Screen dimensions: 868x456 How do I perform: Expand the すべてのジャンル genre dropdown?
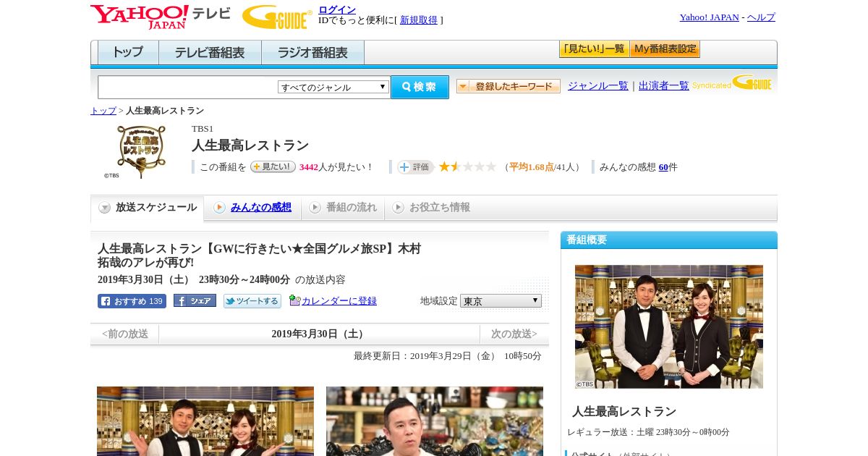tap(333, 87)
